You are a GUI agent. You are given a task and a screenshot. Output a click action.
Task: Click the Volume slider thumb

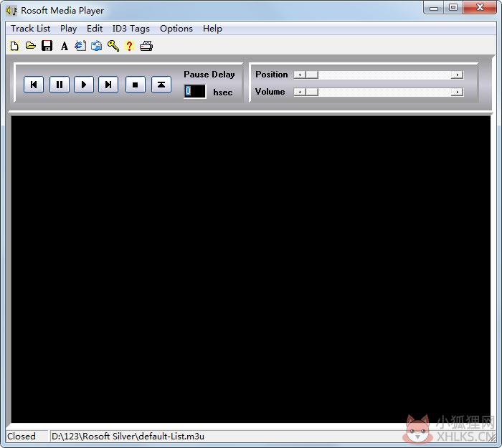[x=312, y=92]
